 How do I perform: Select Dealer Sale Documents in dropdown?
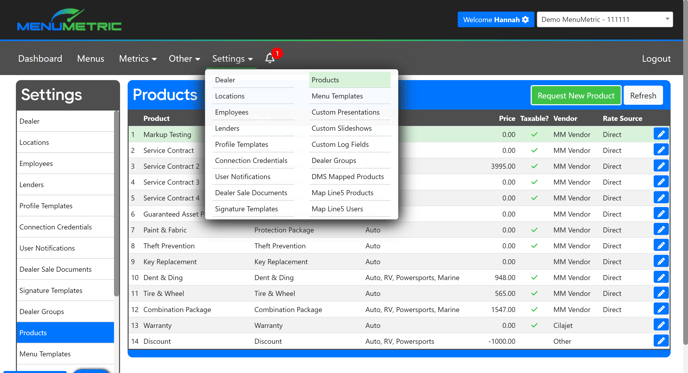[x=253, y=193]
